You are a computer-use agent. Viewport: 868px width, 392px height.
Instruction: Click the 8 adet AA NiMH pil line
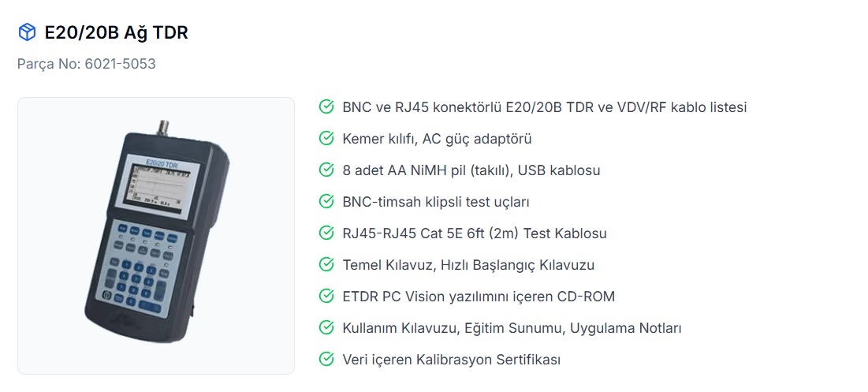pos(471,170)
